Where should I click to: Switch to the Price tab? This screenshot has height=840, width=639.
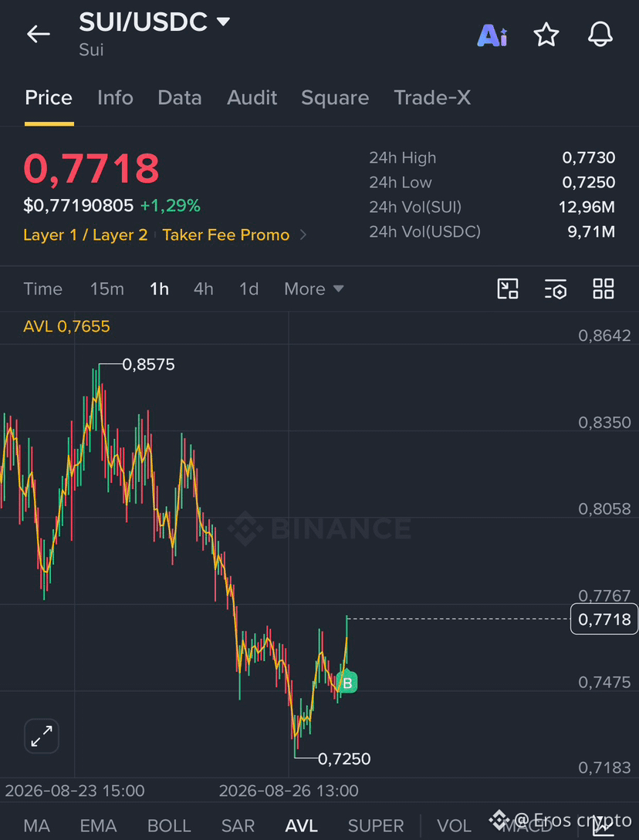(x=49, y=97)
